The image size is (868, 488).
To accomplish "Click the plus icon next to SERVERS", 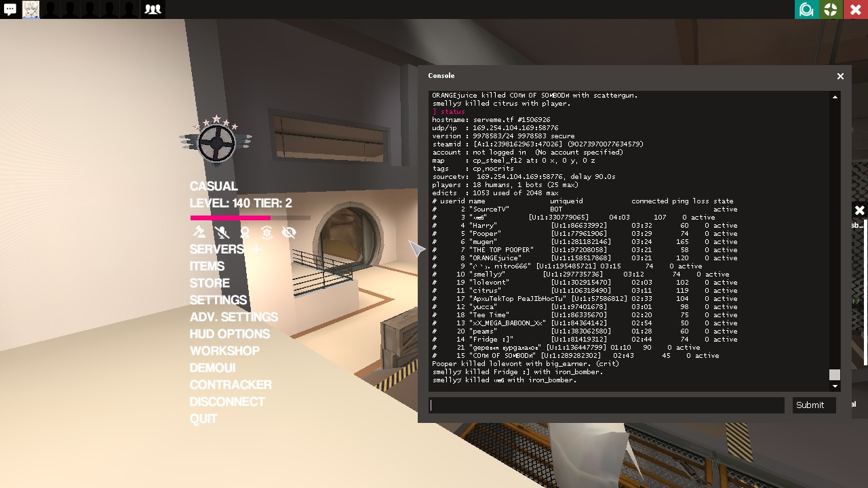I will 256,249.
